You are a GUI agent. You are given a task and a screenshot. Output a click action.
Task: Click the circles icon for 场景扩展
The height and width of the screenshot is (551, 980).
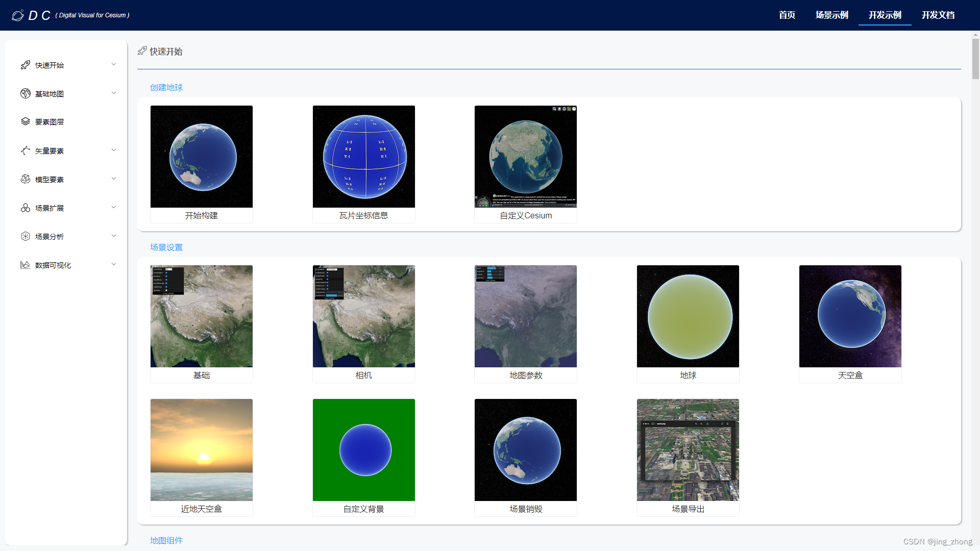(x=26, y=208)
